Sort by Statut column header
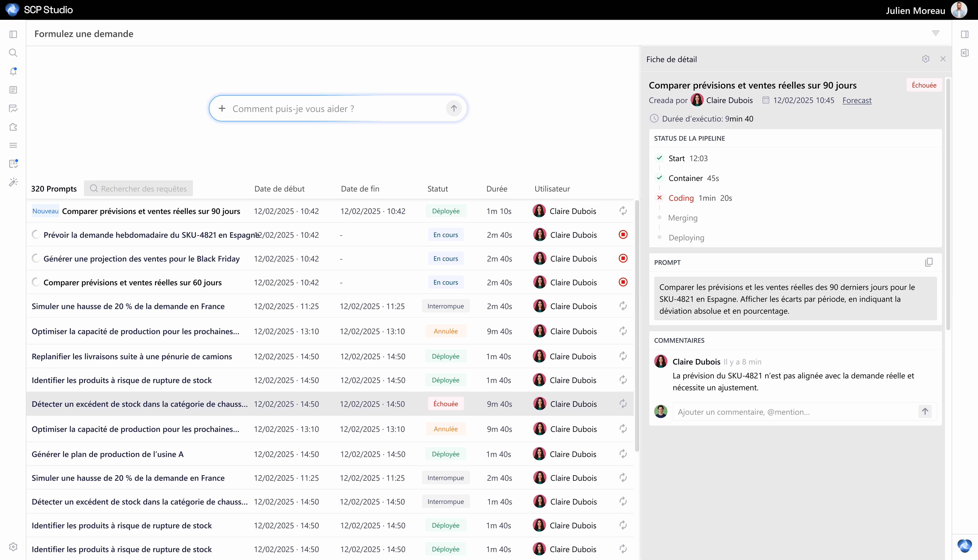Viewport: 978px width, 560px height. (437, 189)
